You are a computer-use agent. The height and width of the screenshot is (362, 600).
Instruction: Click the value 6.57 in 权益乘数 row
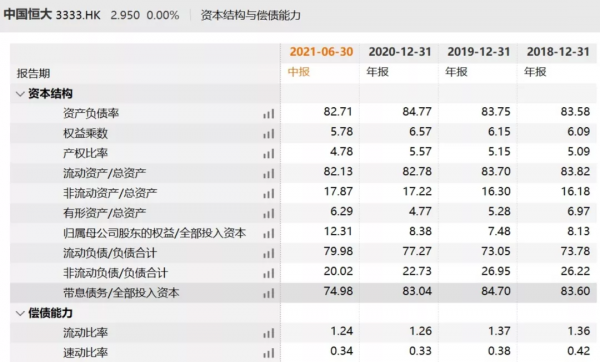click(420, 131)
